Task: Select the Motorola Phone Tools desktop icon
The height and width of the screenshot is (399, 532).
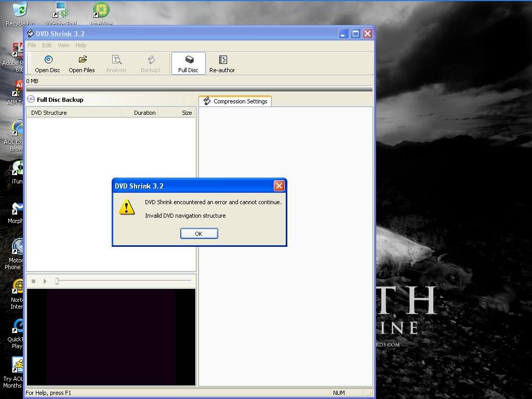Action: pyautogui.click(x=15, y=255)
